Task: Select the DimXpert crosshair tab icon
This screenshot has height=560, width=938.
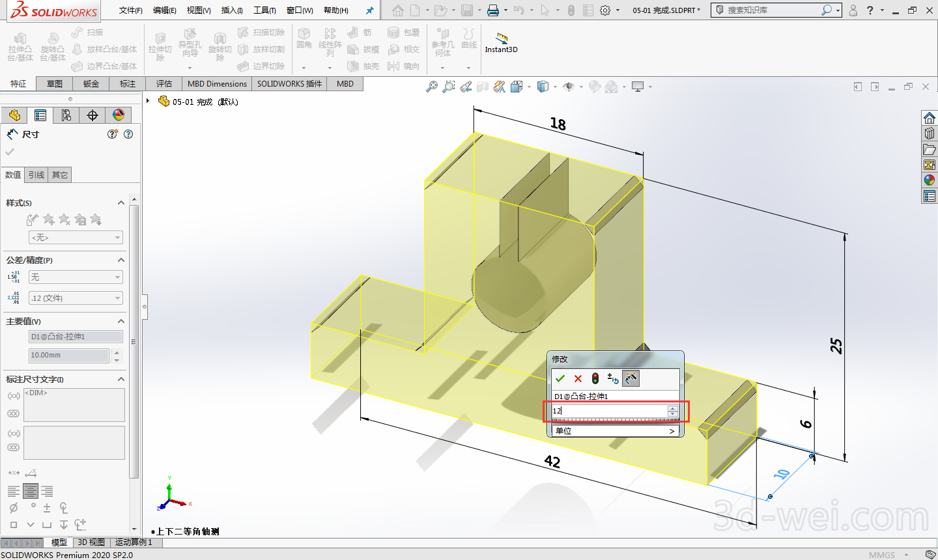Action: click(92, 115)
